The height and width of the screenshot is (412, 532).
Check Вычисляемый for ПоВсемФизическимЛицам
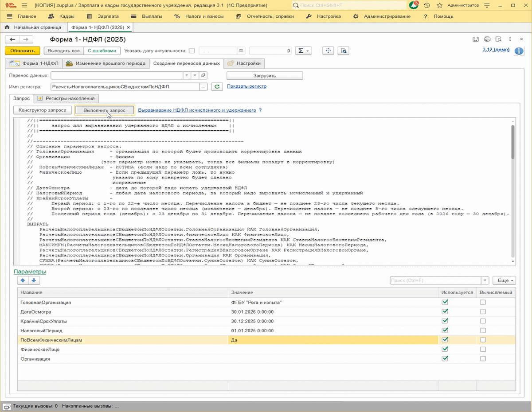pos(483,340)
